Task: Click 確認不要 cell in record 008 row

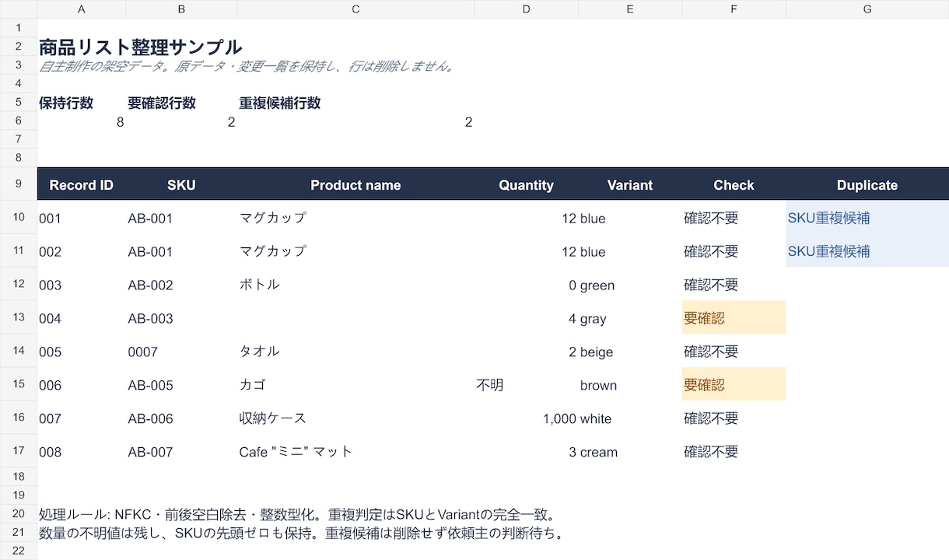Action: tap(734, 453)
